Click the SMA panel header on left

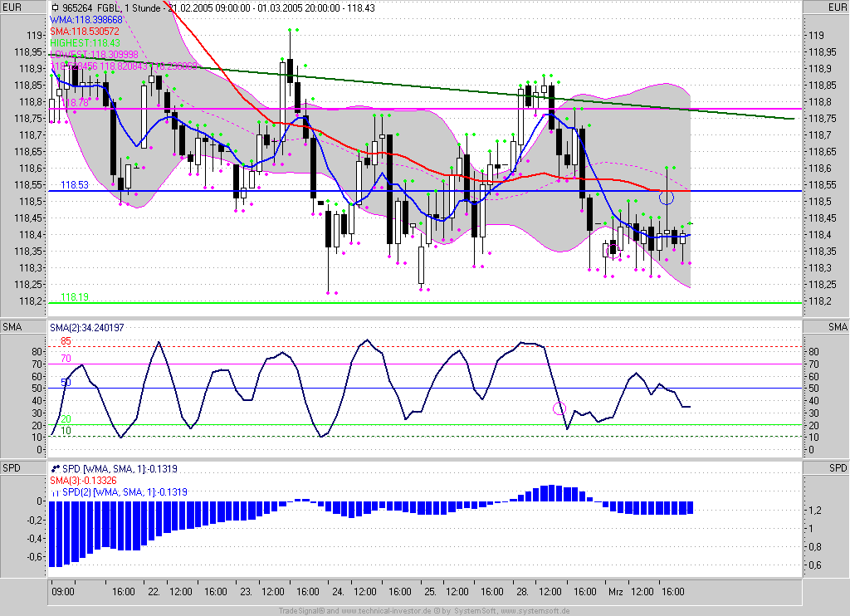pos(10,328)
